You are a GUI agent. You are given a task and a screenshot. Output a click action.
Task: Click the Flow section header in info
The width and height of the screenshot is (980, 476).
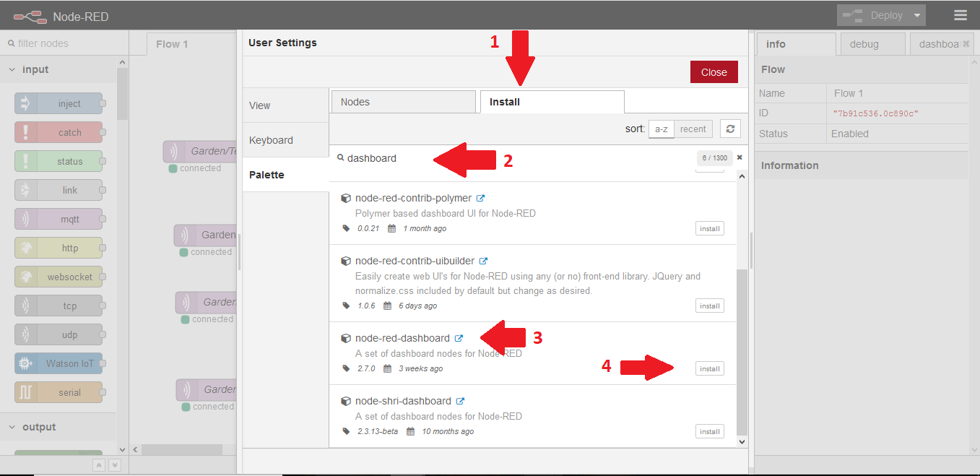(x=861, y=69)
